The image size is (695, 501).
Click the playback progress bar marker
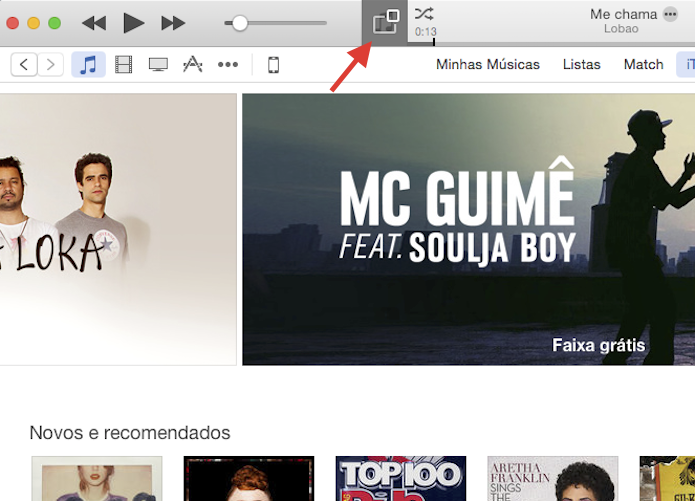point(434,42)
